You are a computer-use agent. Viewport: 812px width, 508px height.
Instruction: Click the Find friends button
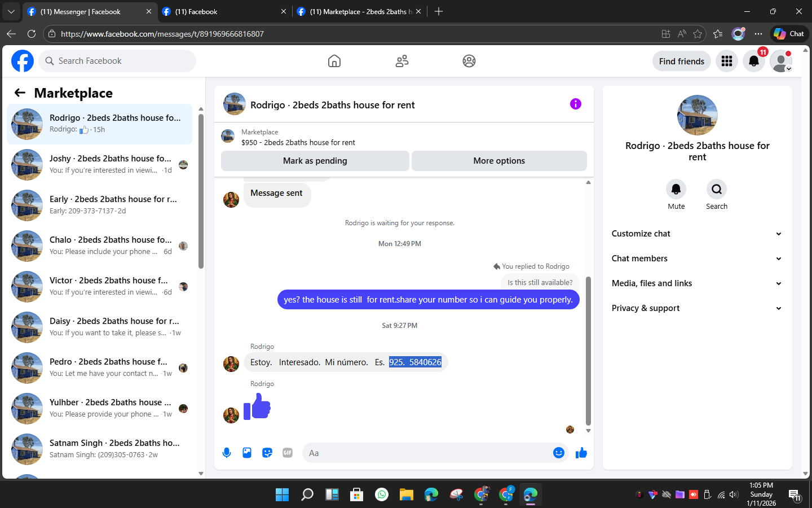(x=682, y=61)
